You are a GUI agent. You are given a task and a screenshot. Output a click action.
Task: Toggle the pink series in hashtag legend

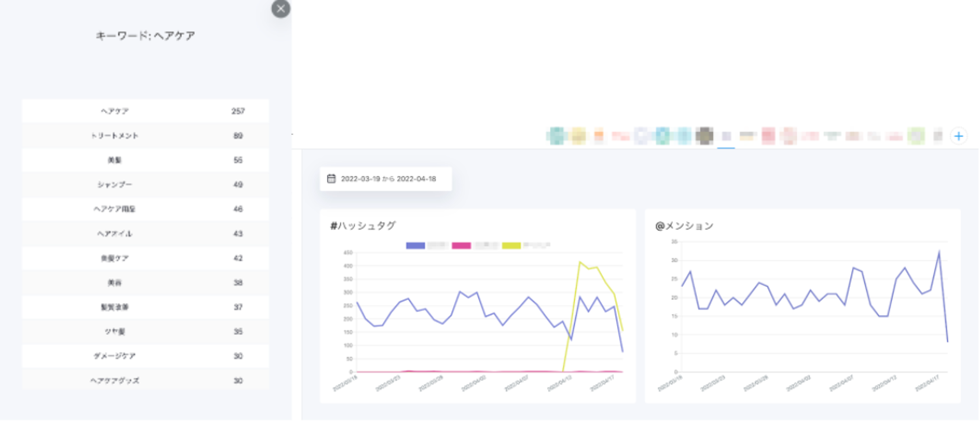(x=461, y=246)
